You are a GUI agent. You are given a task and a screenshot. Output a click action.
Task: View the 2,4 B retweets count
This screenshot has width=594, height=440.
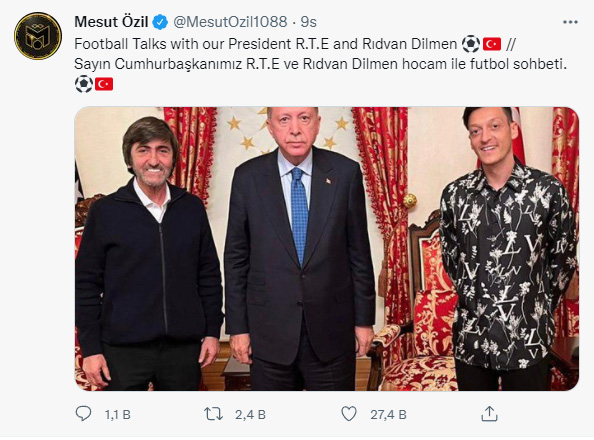(250, 415)
